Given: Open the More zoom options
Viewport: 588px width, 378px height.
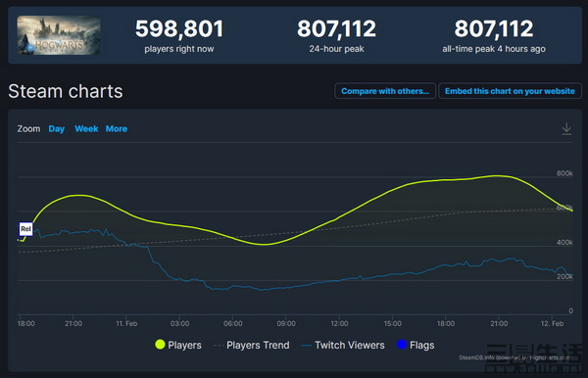Looking at the screenshot, I should click(117, 129).
